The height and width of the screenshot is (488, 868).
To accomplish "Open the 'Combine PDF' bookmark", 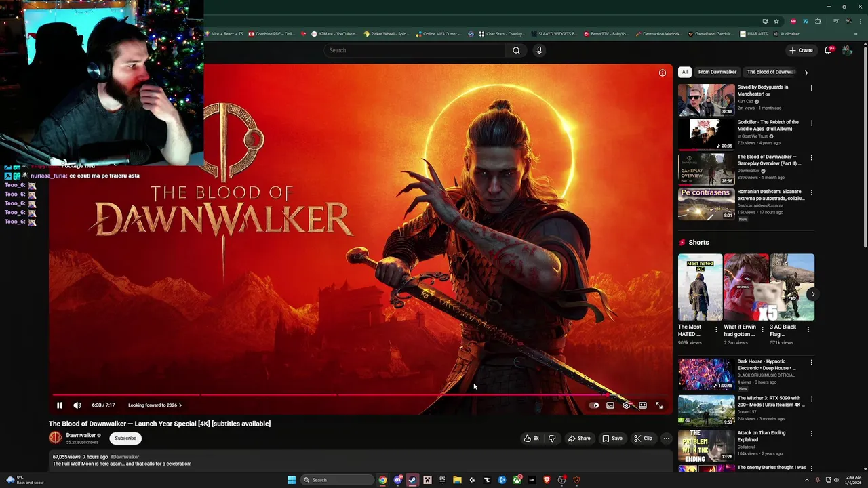I will click(x=272, y=33).
